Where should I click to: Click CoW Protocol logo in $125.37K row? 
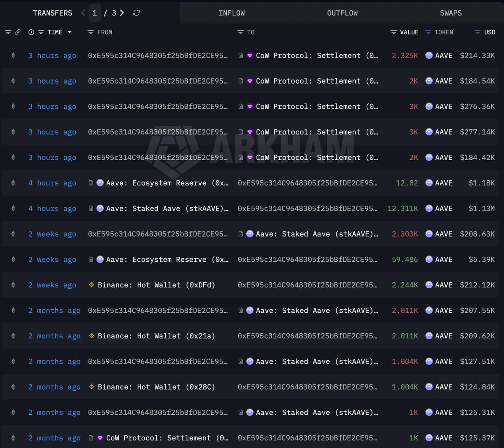point(100,438)
